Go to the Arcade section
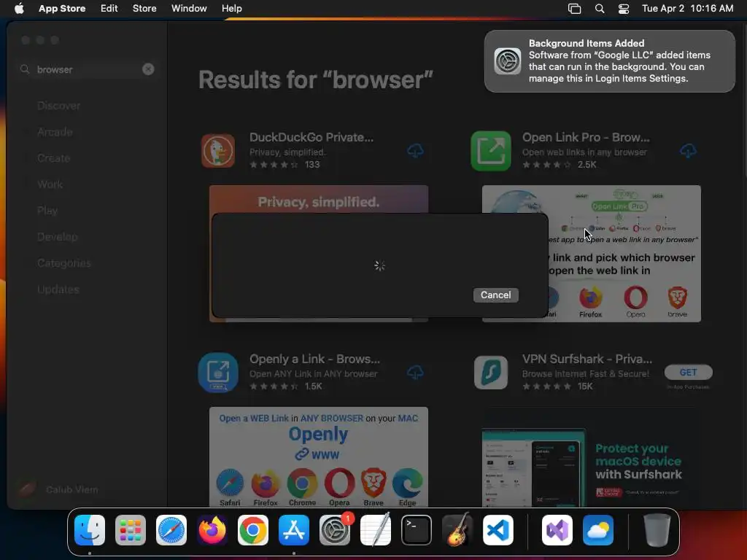Image resolution: width=747 pixels, height=560 pixels. [x=55, y=132]
